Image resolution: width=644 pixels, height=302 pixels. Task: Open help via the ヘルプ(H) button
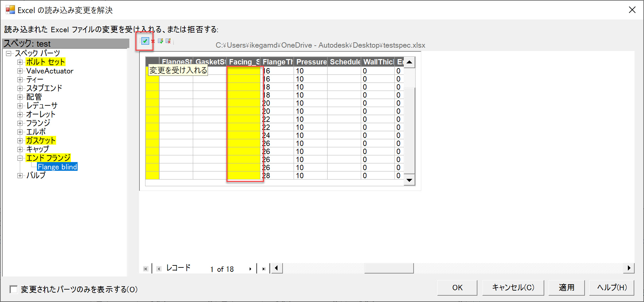(x=611, y=287)
